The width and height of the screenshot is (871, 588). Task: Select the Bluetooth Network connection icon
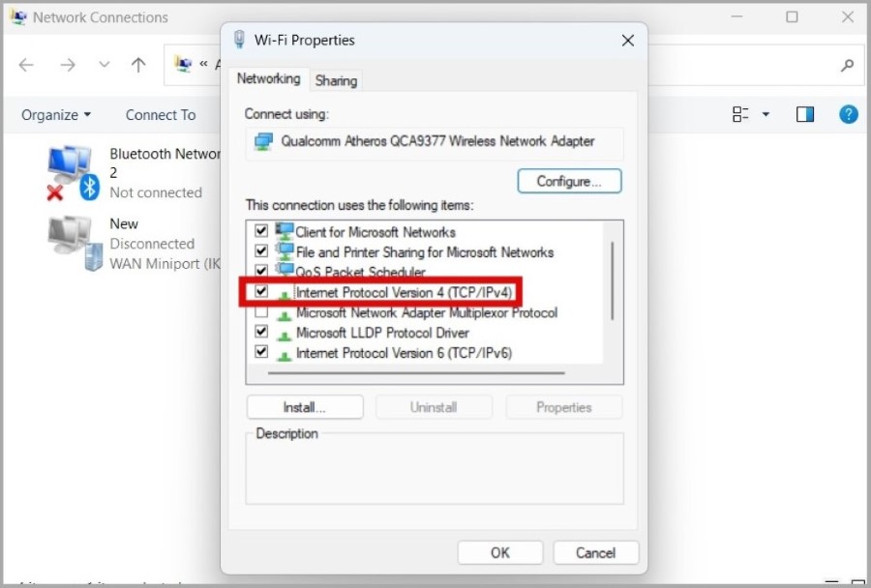73,173
